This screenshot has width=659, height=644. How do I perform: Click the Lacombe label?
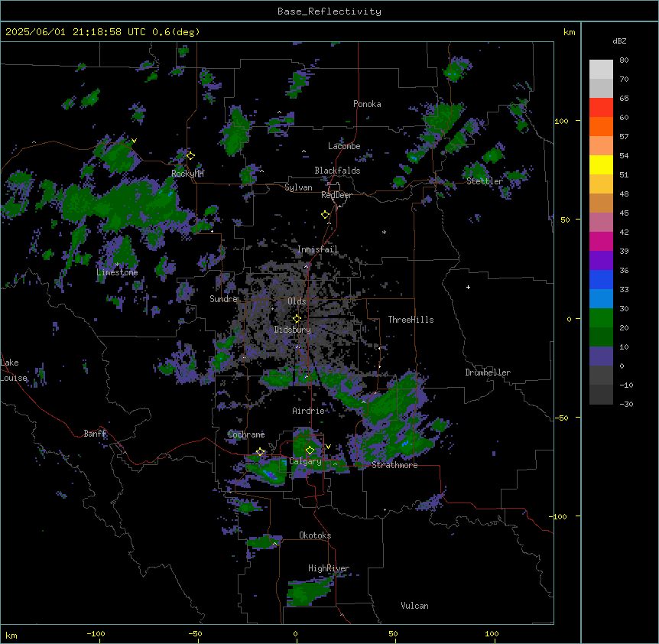344,146
